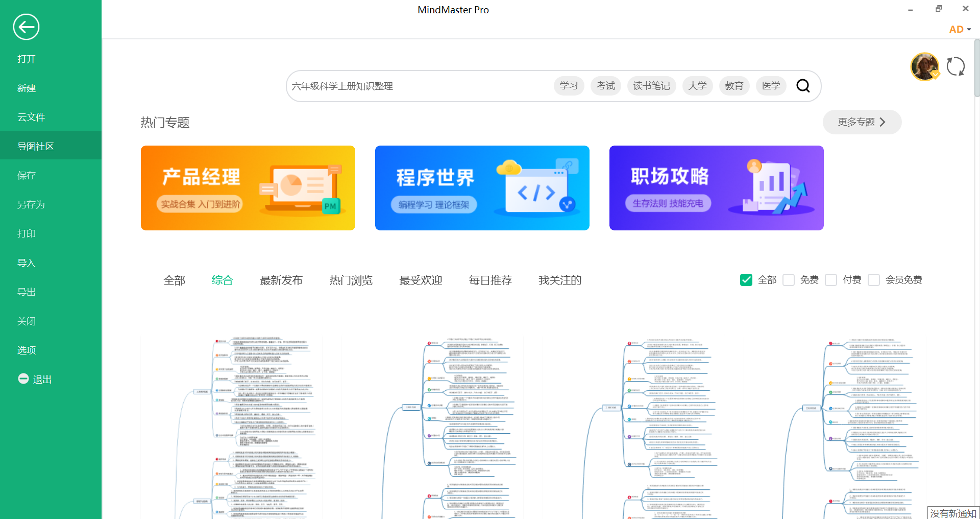Viewport: 980px width, 519px height.
Task: Open 云文件 in the sidebar
Action: pos(31,117)
